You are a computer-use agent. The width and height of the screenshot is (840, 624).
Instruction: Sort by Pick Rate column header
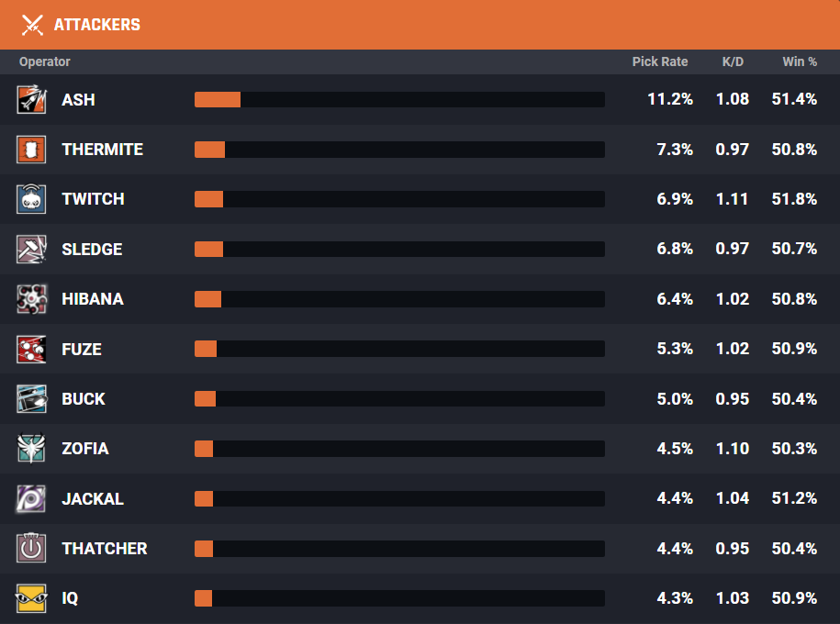point(660,61)
